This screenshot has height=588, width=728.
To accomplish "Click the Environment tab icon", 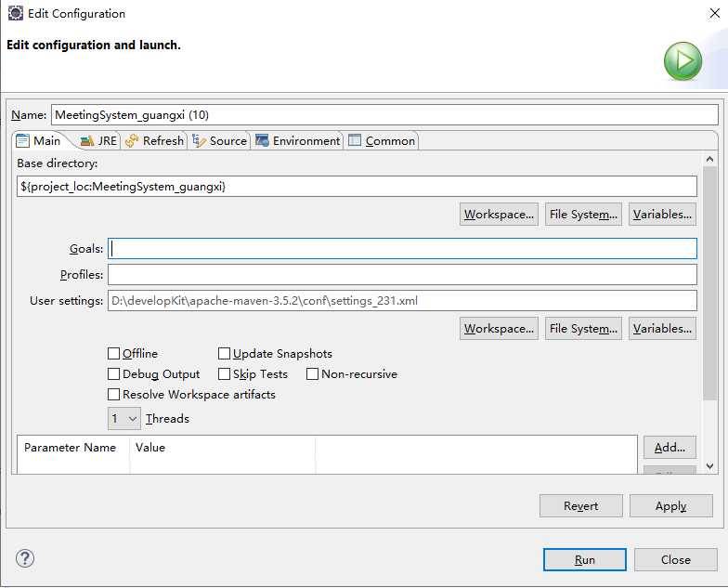I will (262, 140).
